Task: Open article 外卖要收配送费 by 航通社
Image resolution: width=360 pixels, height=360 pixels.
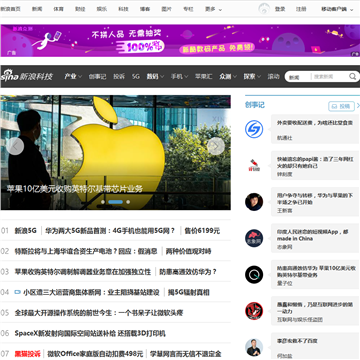Action: [315, 123]
